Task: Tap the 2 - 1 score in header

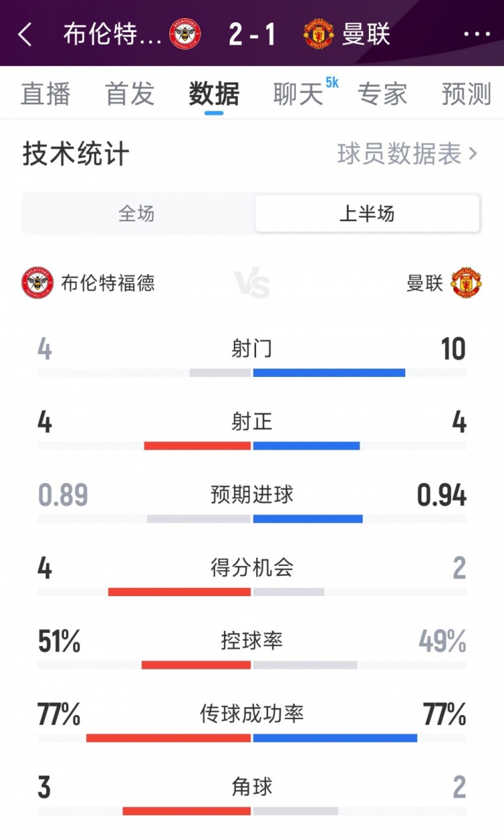Action: point(252,34)
